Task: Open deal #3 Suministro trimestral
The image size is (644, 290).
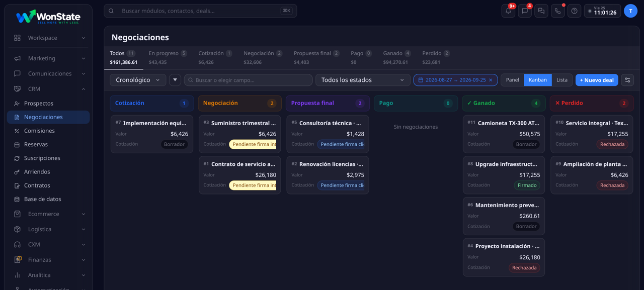Action: (240, 134)
